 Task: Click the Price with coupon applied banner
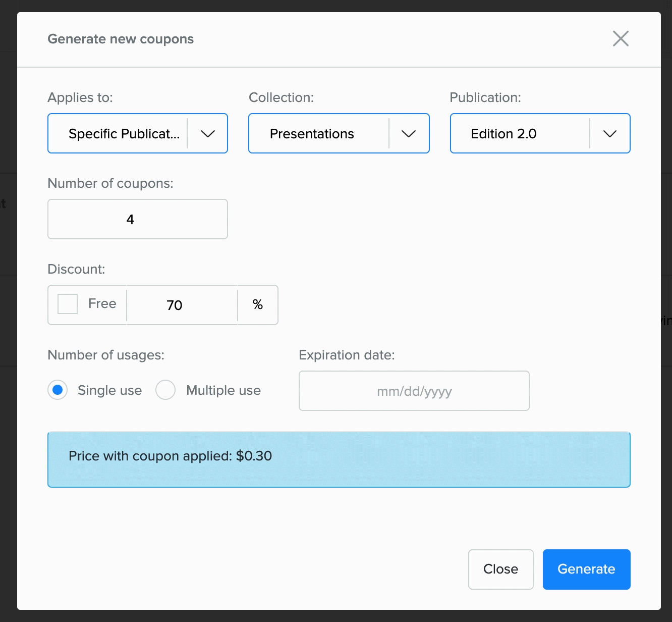339,459
